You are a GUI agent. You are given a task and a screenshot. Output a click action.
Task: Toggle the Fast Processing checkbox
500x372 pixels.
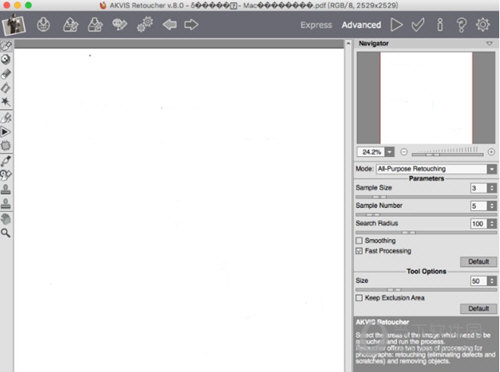pyautogui.click(x=359, y=251)
